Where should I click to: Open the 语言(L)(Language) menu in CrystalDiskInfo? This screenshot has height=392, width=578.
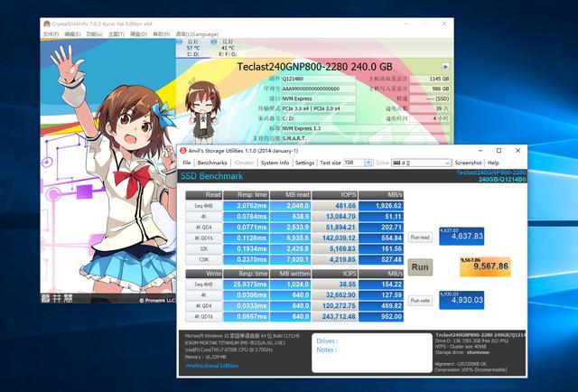[x=197, y=34]
